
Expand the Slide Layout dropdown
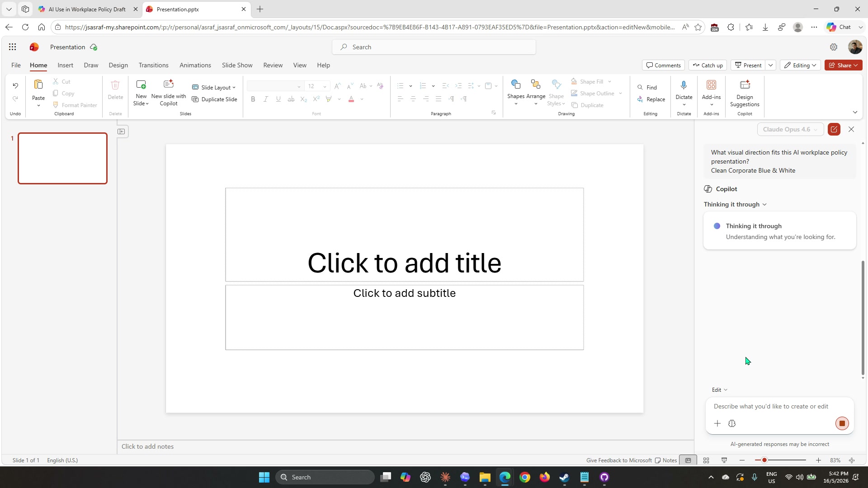coord(214,88)
